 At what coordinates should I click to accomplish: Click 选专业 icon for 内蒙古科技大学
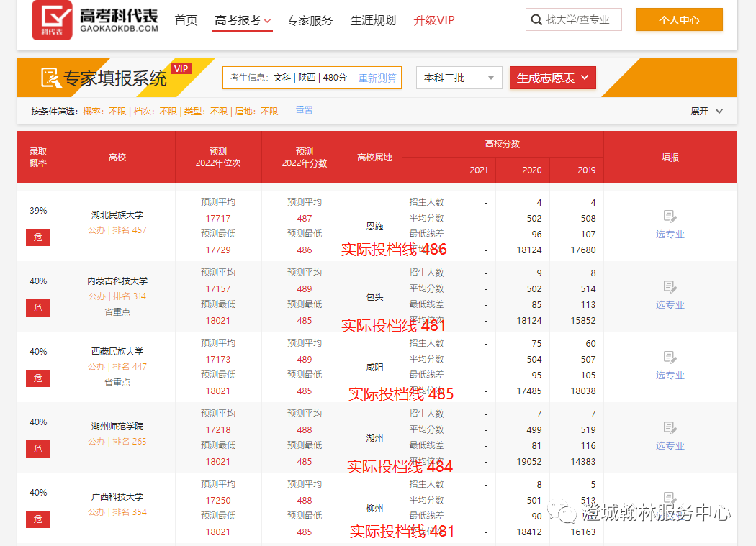pos(670,287)
